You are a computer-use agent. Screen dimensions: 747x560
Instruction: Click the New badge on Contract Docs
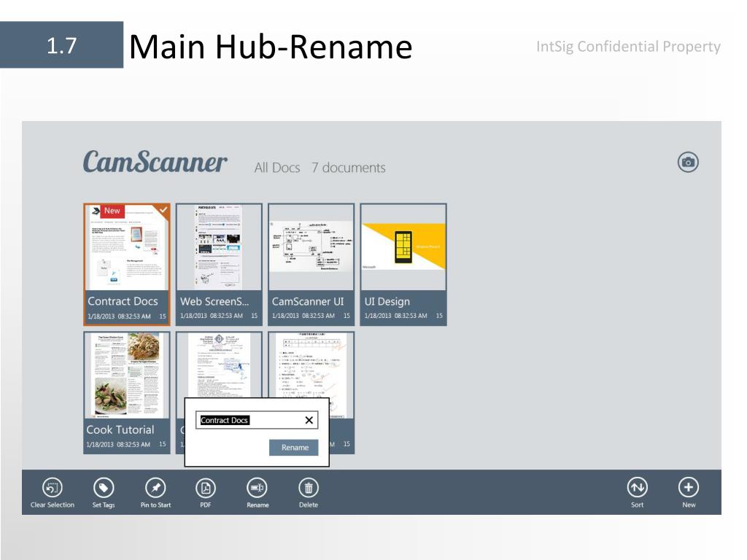point(112,211)
